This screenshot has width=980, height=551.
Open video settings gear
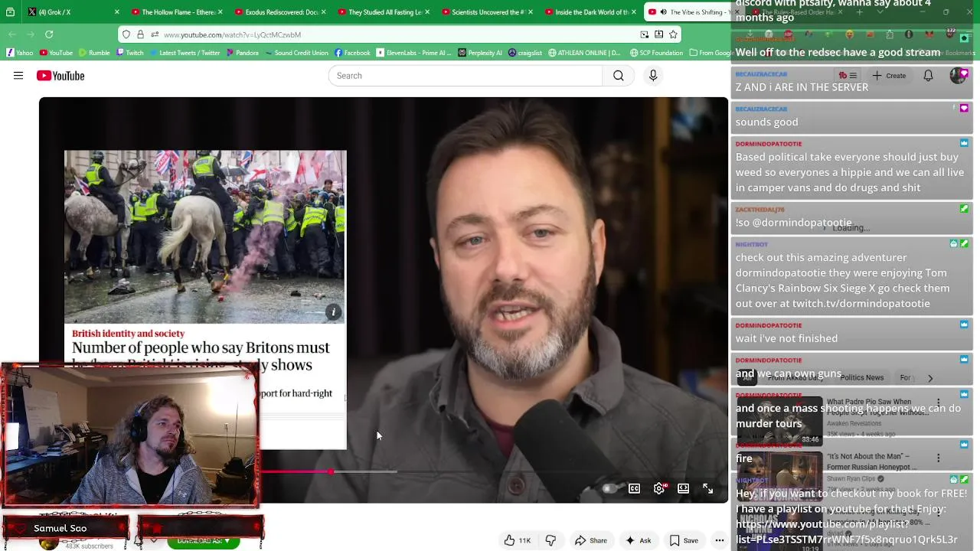(x=659, y=488)
